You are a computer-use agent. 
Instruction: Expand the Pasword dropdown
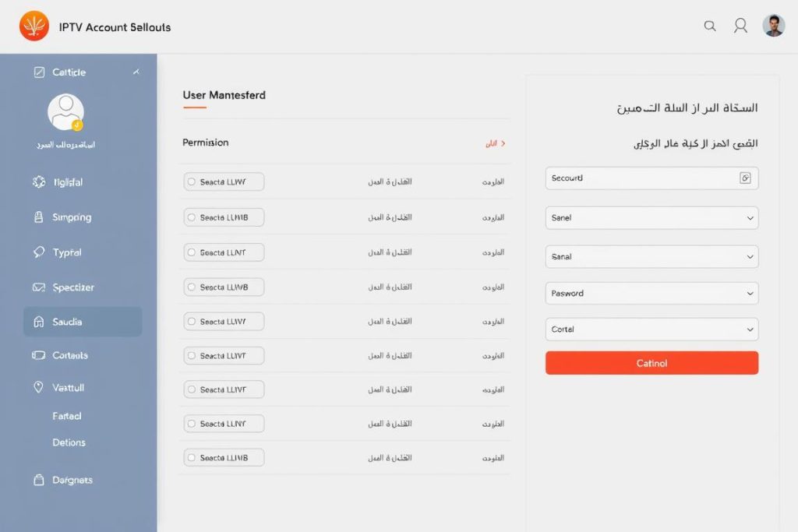coord(651,293)
